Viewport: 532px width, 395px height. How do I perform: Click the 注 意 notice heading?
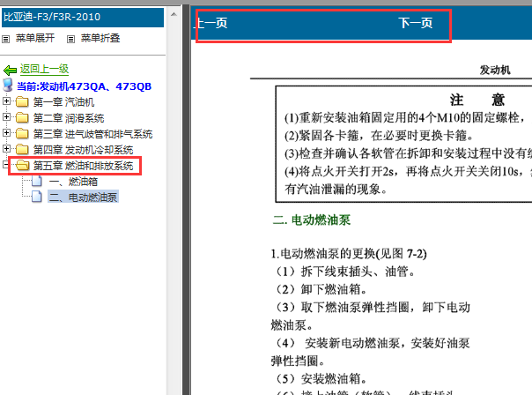pyautogui.click(x=477, y=101)
